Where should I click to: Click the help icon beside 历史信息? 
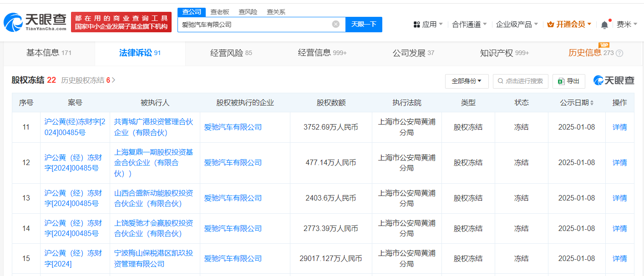coord(619,53)
